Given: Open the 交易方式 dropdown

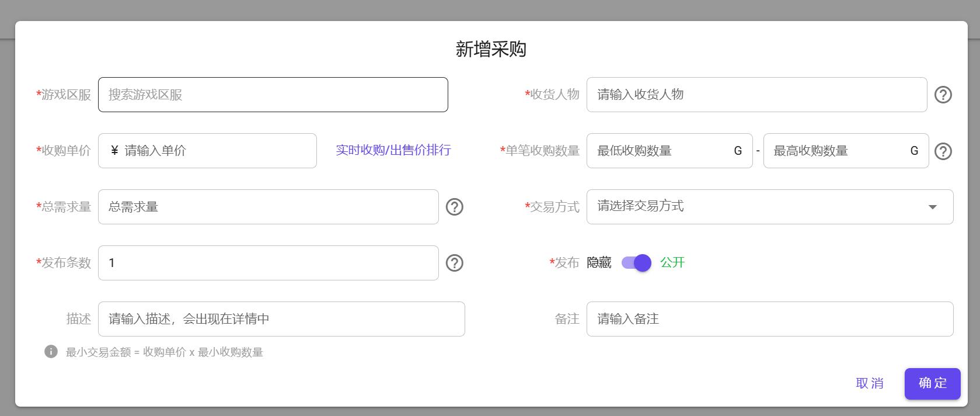Looking at the screenshot, I should pyautogui.click(x=759, y=207).
